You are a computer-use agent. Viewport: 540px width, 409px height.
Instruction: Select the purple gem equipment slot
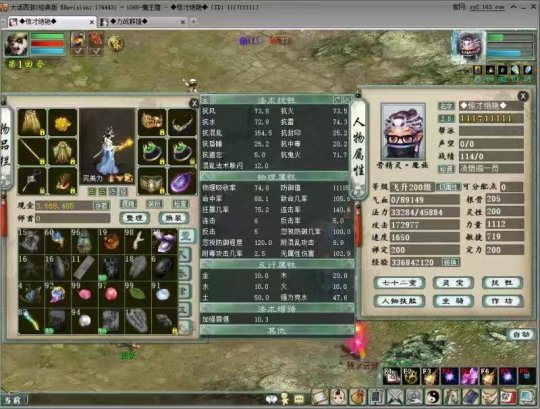pos(182,181)
